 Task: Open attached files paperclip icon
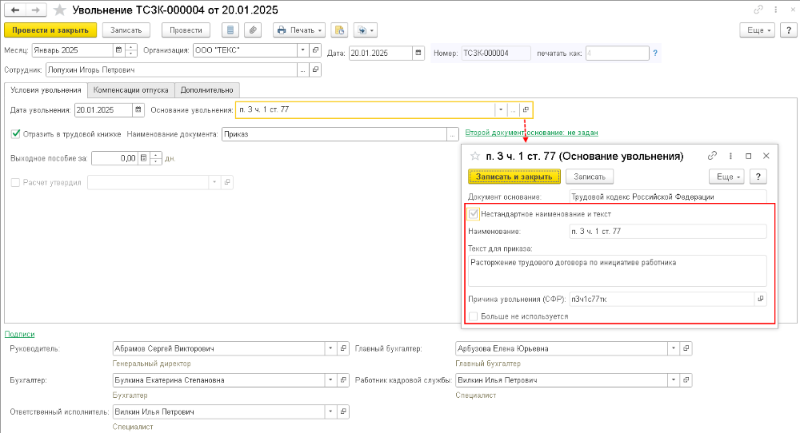point(253,30)
